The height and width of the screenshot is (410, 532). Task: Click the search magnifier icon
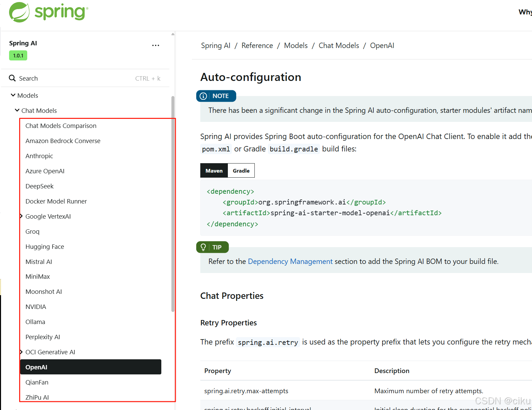coord(12,78)
